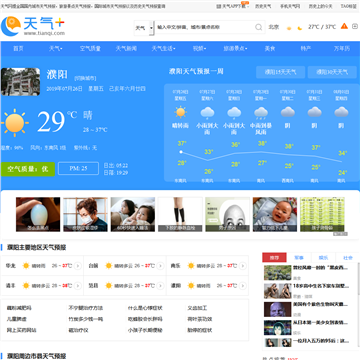Click the woman wearing mask ad thumbnail
The height and width of the screenshot is (360, 360).
tap(85, 214)
